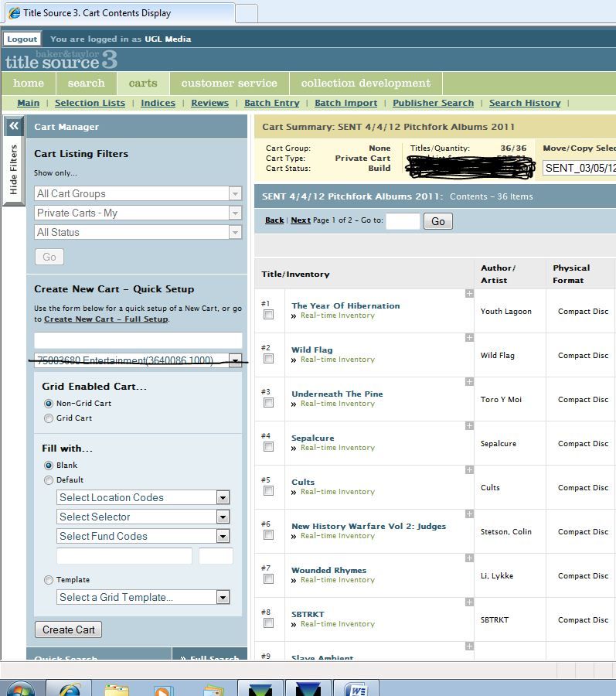Tick the checkbox for item #7 Wounded Rhymes

268,579
